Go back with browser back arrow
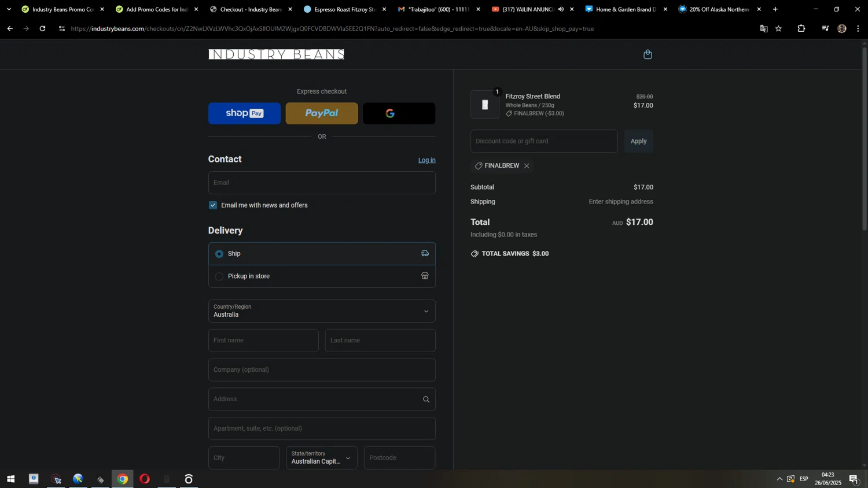Image resolution: width=868 pixels, height=488 pixels. (x=10, y=28)
